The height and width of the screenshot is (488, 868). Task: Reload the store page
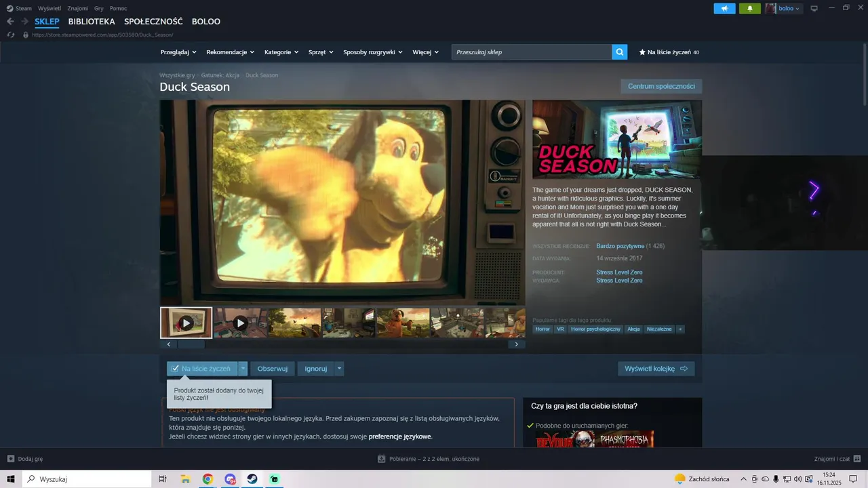pos(11,35)
